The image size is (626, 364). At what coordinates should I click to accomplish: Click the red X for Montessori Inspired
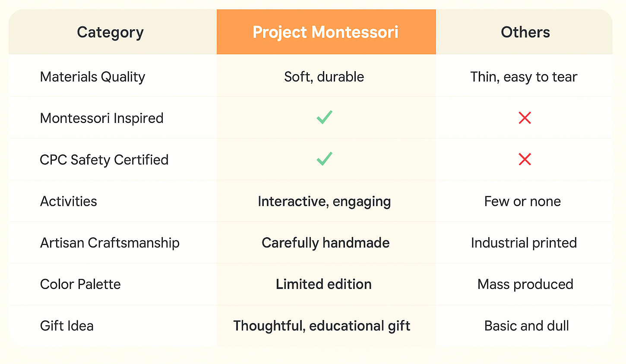point(525,118)
